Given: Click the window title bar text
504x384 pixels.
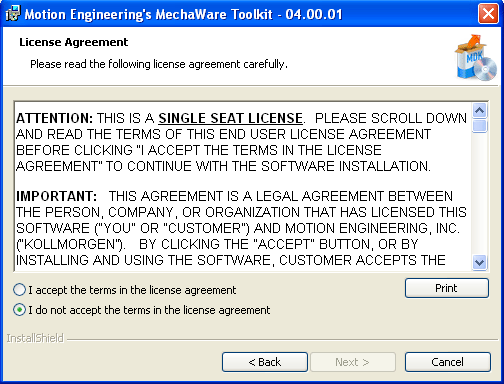Looking at the screenshot, I should point(184,14).
